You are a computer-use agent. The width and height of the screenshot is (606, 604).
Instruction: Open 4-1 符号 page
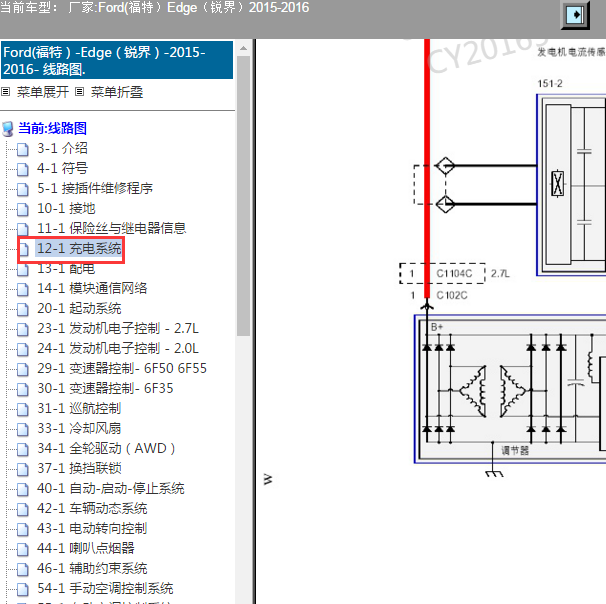pyautogui.click(x=62, y=168)
